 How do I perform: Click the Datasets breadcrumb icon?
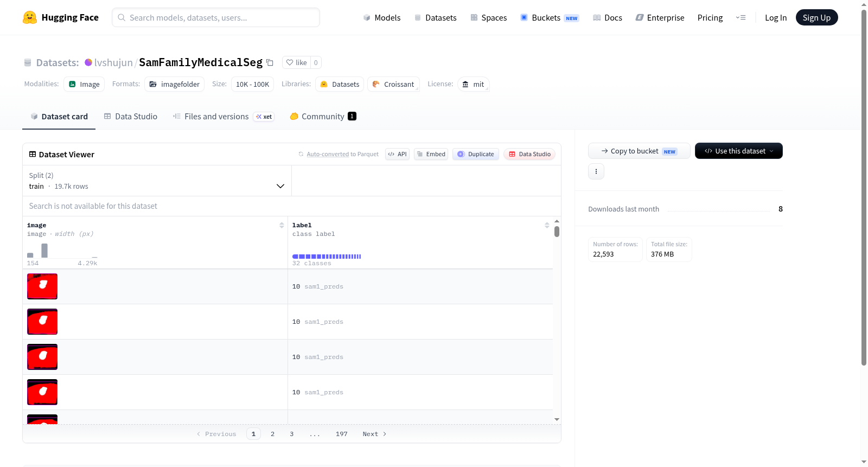pos(28,62)
